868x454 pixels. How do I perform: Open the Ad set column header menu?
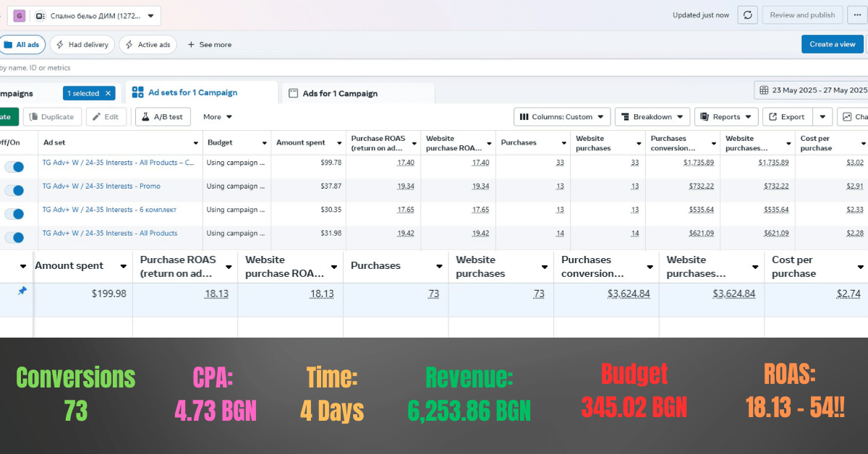coord(195,143)
